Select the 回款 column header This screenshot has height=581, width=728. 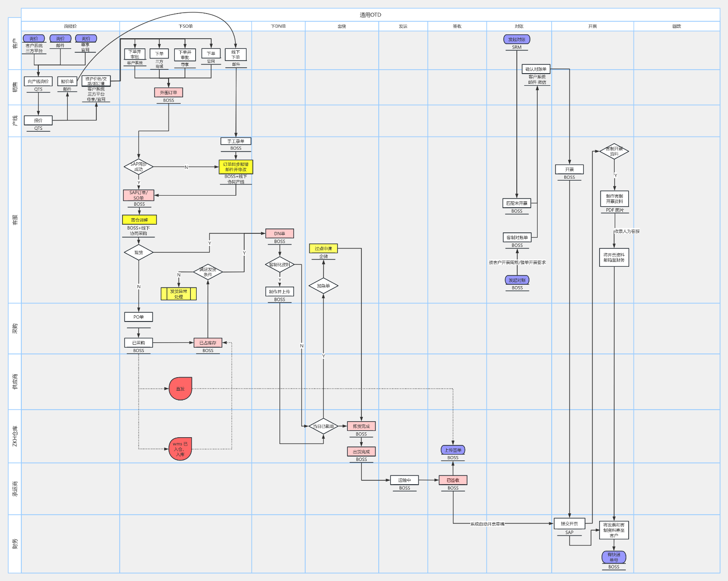tap(677, 26)
